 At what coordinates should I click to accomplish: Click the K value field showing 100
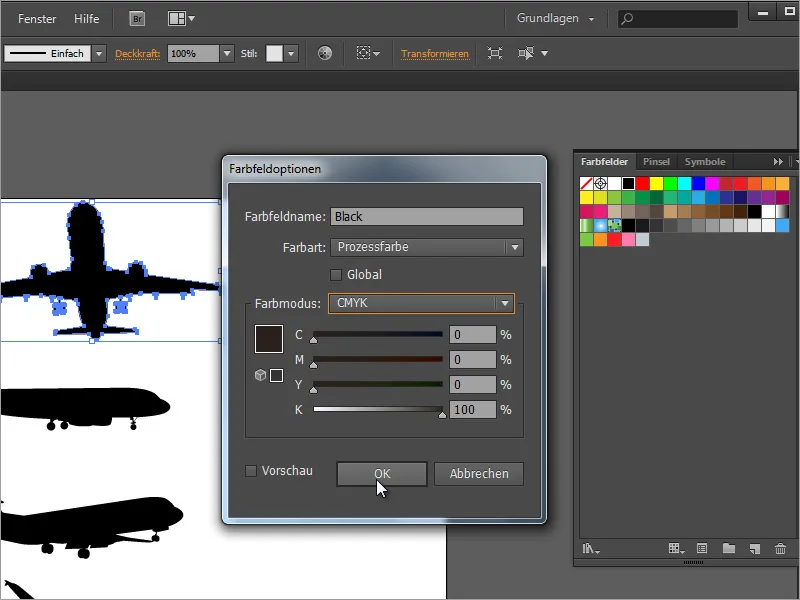pyautogui.click(x=472, y=410)
